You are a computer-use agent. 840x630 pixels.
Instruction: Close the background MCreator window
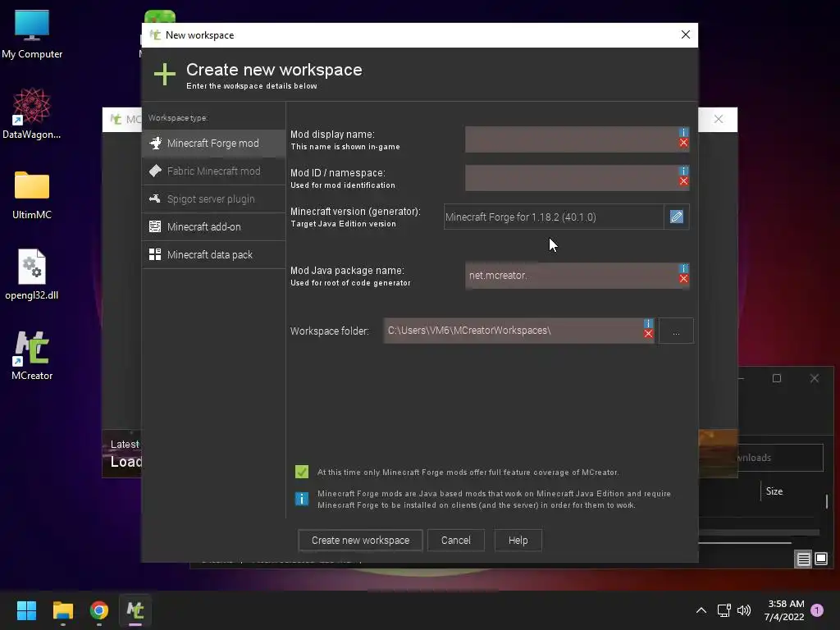pyautogui.click(x=719, y=119)
